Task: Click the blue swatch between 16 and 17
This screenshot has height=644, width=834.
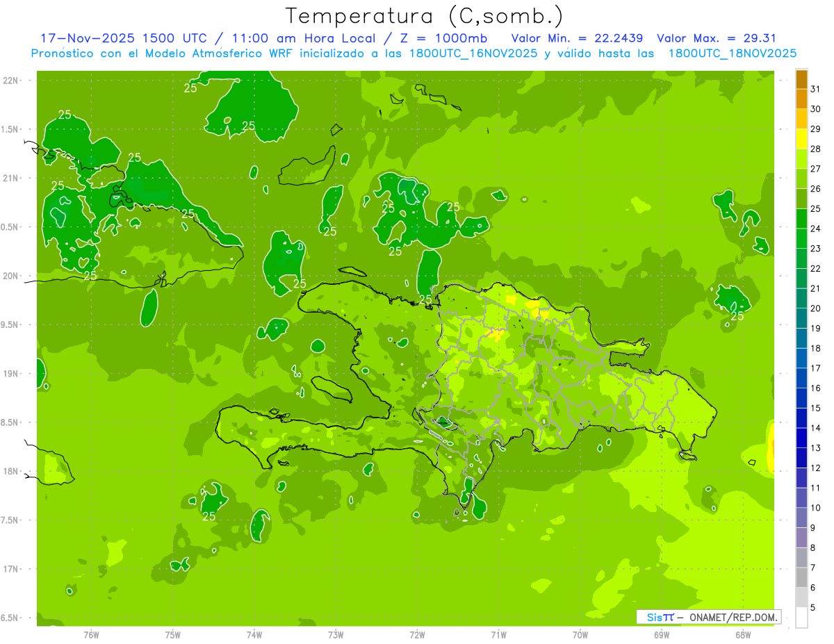Action: (801, 378)
